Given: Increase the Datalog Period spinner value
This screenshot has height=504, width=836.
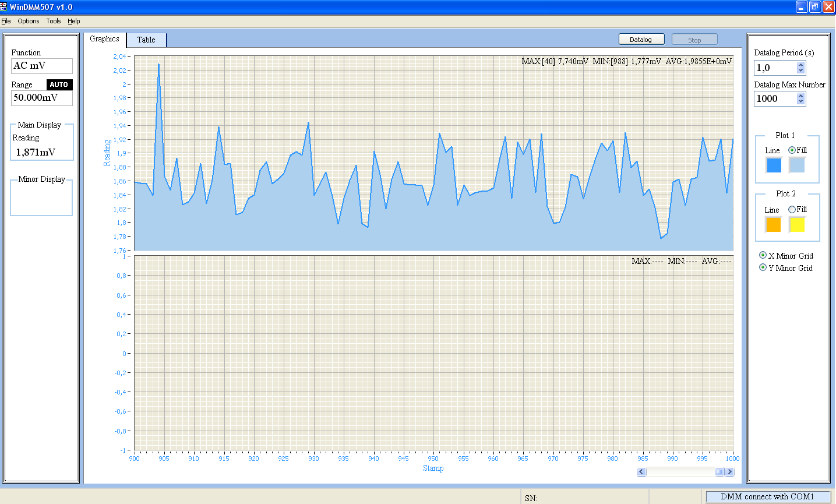Looking at the screenshot, I should [801, 65].
